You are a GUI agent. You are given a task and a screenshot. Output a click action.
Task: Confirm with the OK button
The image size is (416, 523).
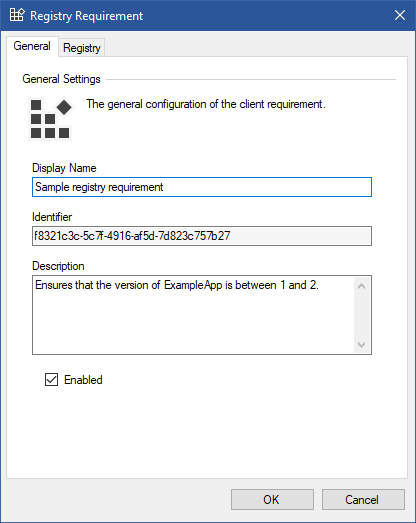coord(272,500)
